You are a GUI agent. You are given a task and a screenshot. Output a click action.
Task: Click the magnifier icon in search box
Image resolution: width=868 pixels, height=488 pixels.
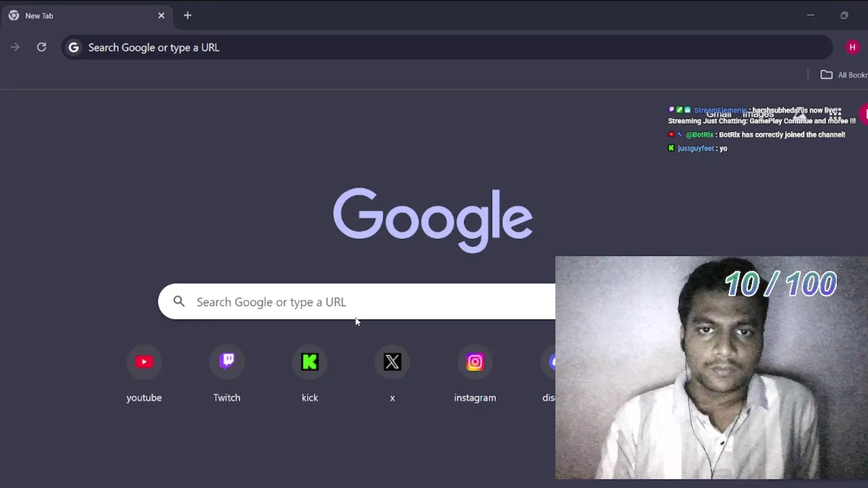pos(179,302)
